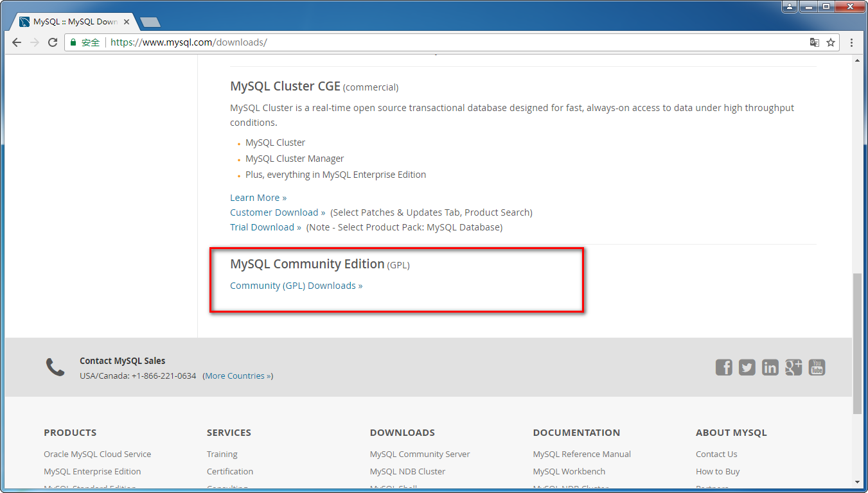Image resolution: width=868 pixels, height=493 pixels.
Task: Click the ABOUT MYSQL footer heading
Action: [731, 433]
